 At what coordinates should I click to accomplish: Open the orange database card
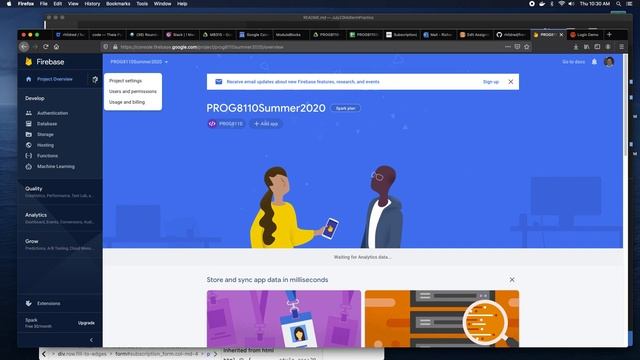[442, 318]
